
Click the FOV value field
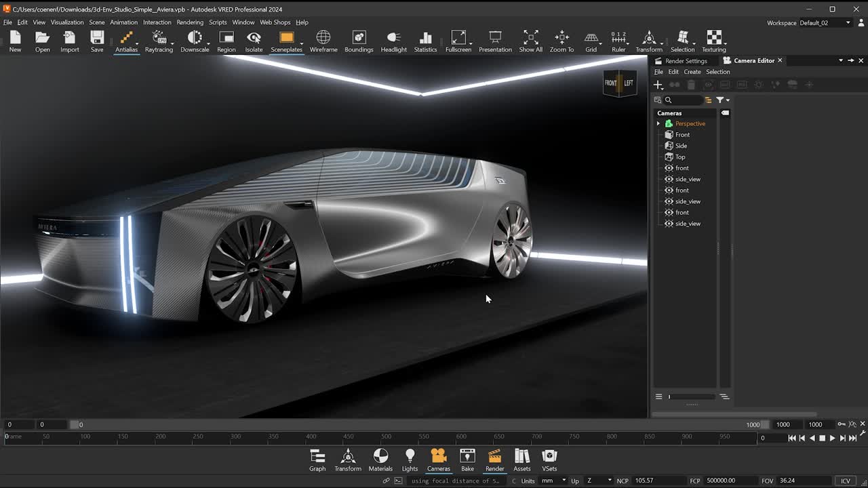tap(800, 481)
